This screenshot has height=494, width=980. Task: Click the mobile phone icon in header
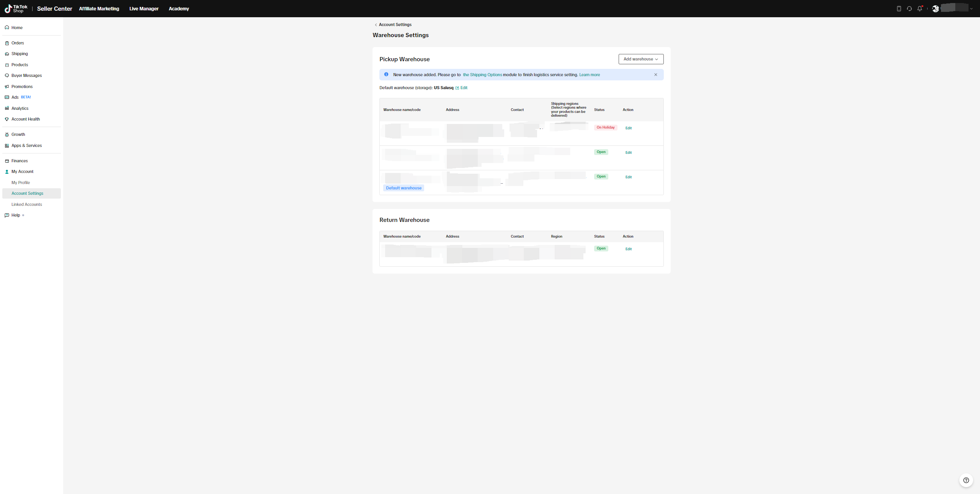tap(899, 8)
